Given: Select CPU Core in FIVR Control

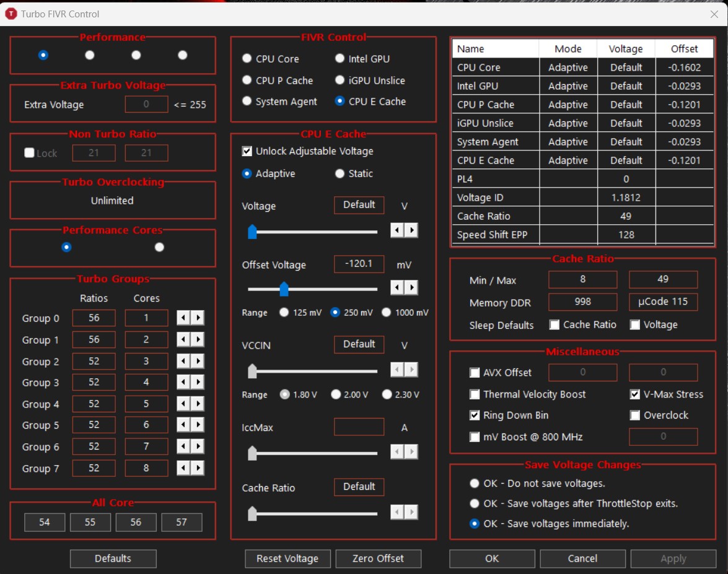Looking at the screenshot, I should [x=246, y=59].
